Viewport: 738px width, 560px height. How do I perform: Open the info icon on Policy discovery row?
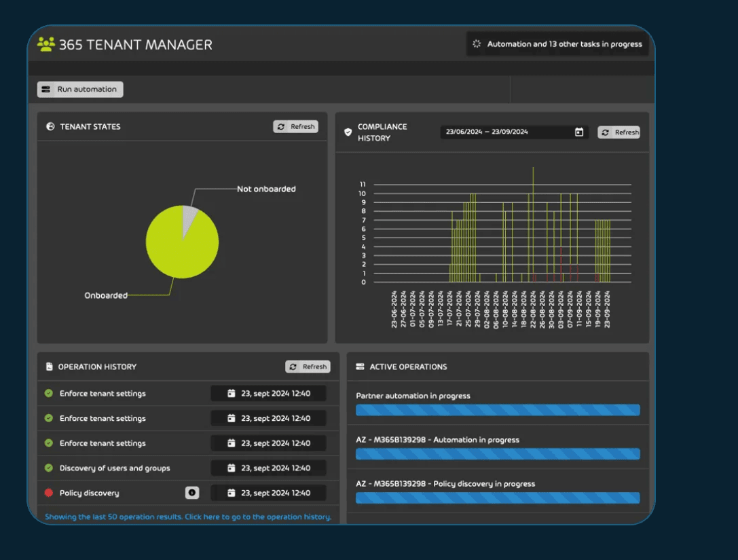pos(192,493)
